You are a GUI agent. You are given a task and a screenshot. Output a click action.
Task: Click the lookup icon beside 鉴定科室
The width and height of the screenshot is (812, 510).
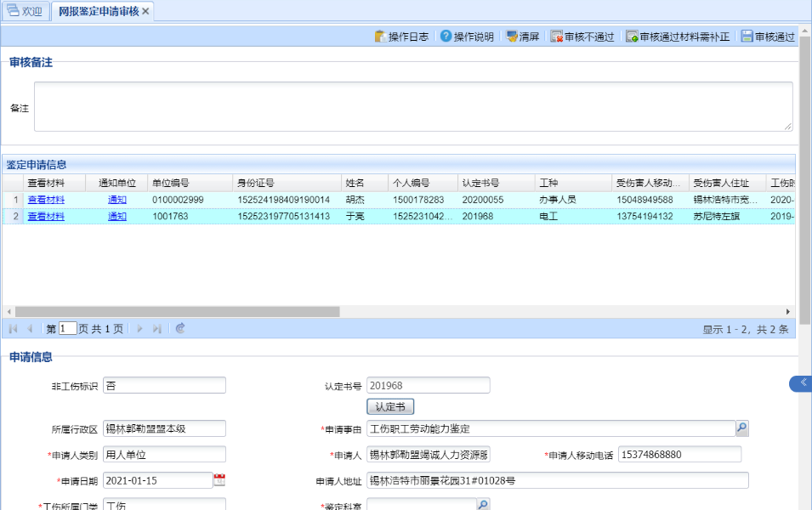(x=483, y=504)
